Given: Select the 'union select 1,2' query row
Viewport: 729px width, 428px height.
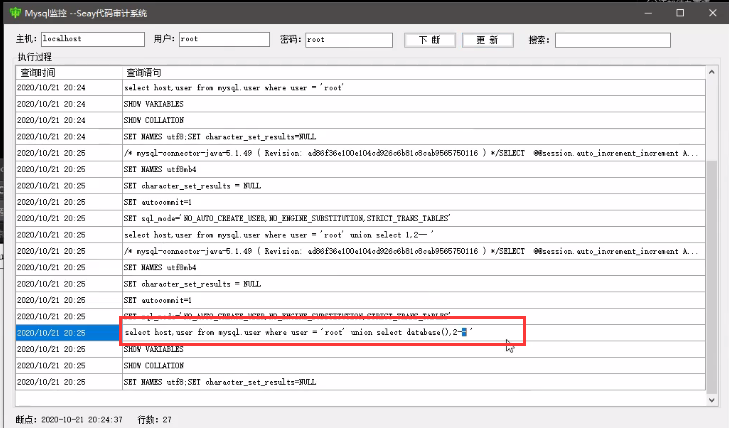Looking at the screenshot, I should point(300,234).
